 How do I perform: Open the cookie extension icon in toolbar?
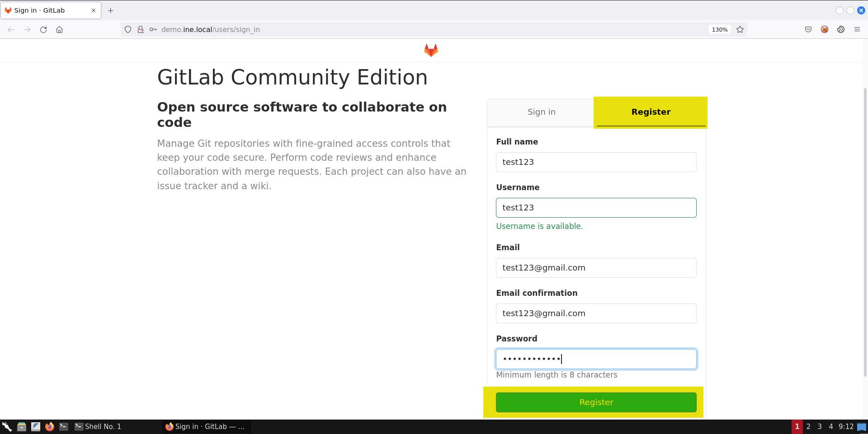pyautogui.click(x=841, y=29)
